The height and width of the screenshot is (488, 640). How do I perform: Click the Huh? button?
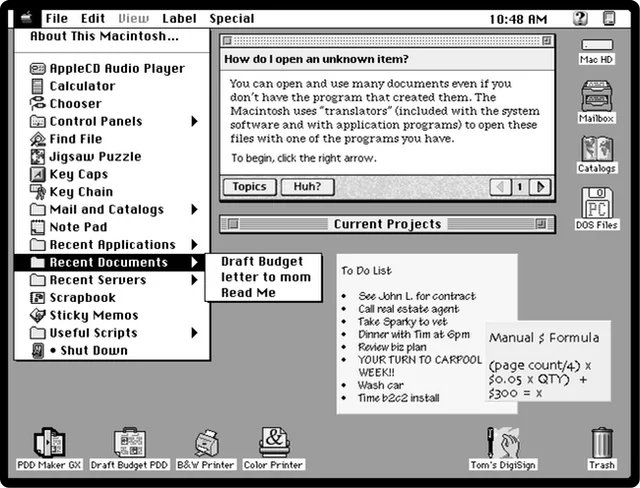(x=307, y=186)
